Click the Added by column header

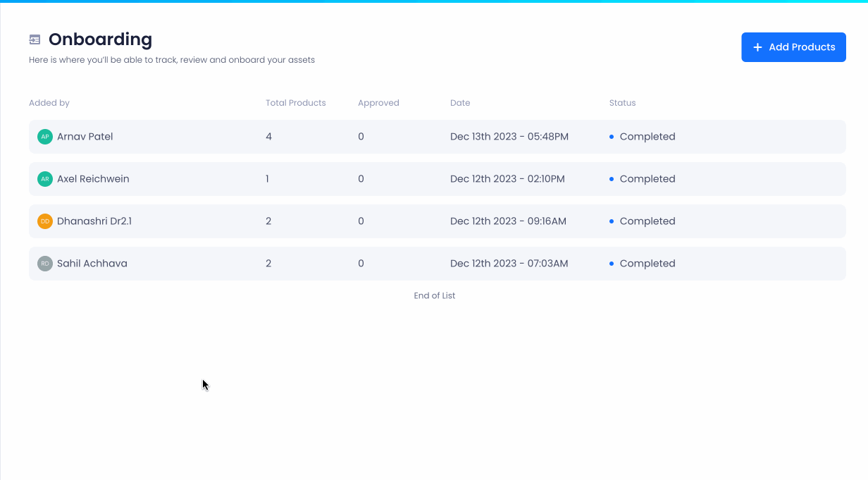[x=49, y=103]
